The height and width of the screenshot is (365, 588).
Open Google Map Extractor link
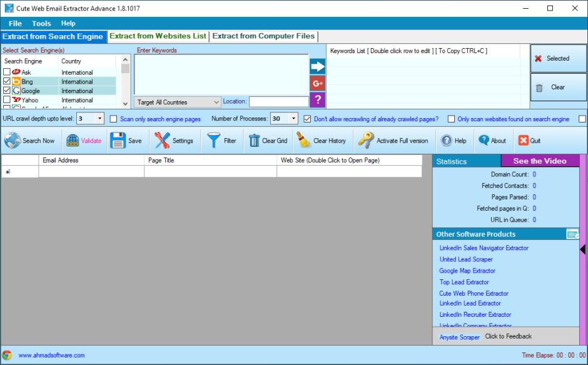(467, 271)
